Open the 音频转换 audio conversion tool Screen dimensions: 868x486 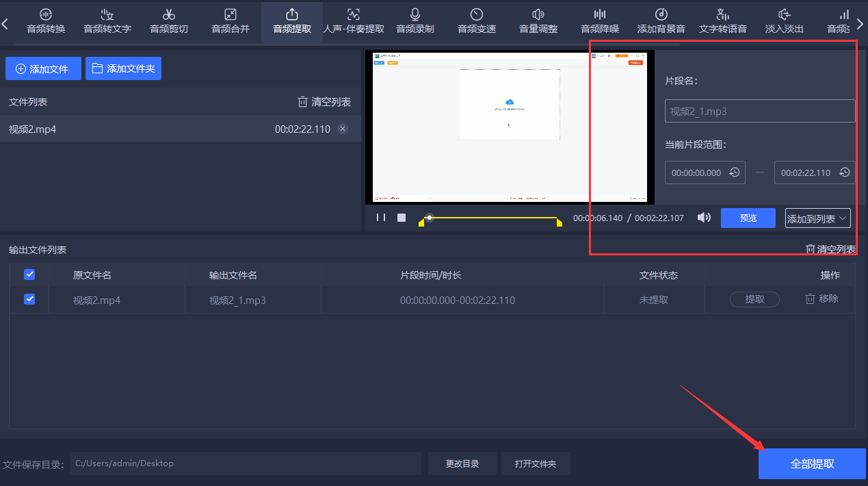tap(46, 21)
